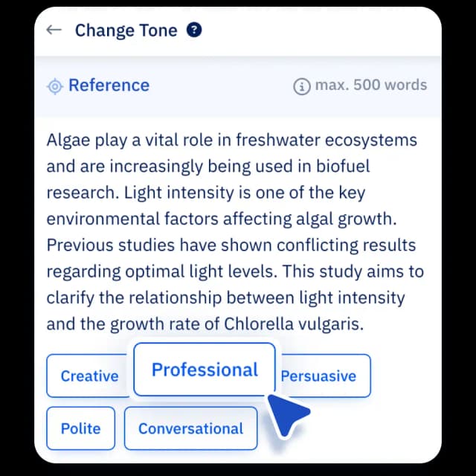The width and height of the screenshot is (476, 476).
Task: Place cursor at the word "Algae"
Action: pos(66,141)
